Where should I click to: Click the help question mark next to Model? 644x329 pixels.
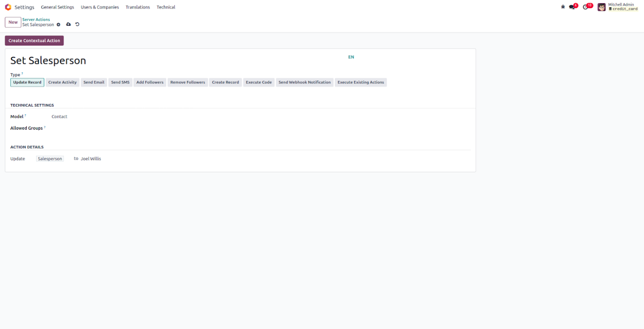click(25, 116)
